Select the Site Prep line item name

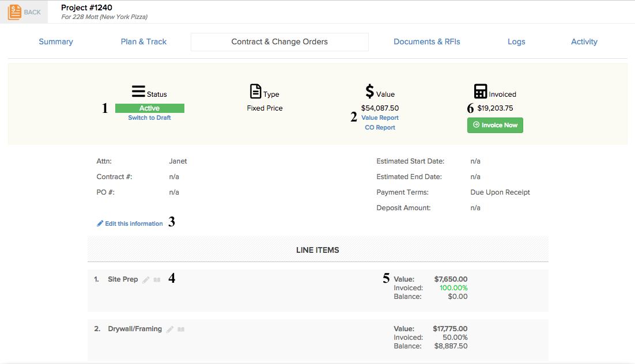tap(123, 279)
